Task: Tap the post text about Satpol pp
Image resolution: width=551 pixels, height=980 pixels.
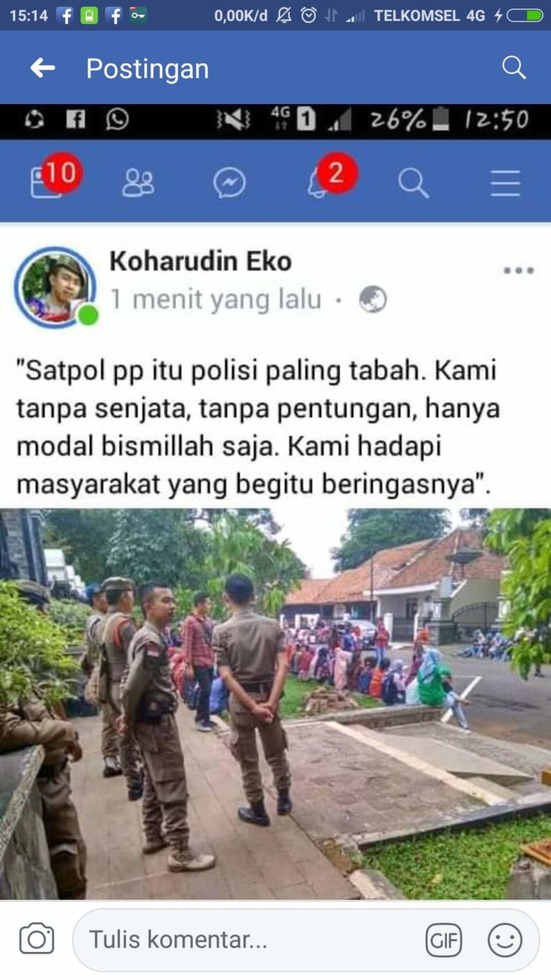Action: pos(258,428)
